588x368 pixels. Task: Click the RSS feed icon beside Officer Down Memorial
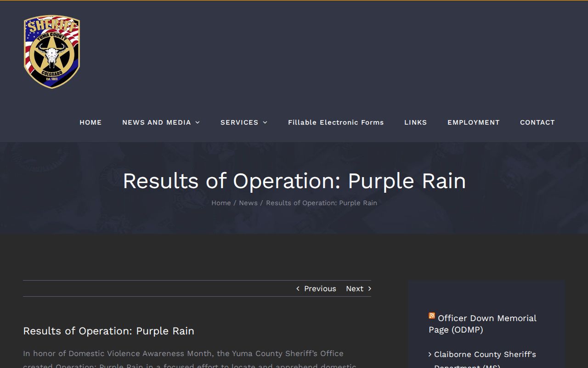click(432, 316)
